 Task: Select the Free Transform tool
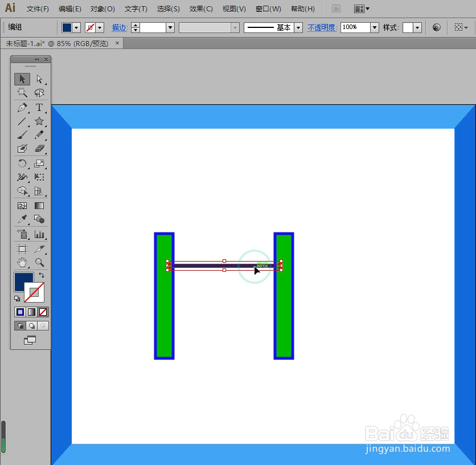(39, 177)
